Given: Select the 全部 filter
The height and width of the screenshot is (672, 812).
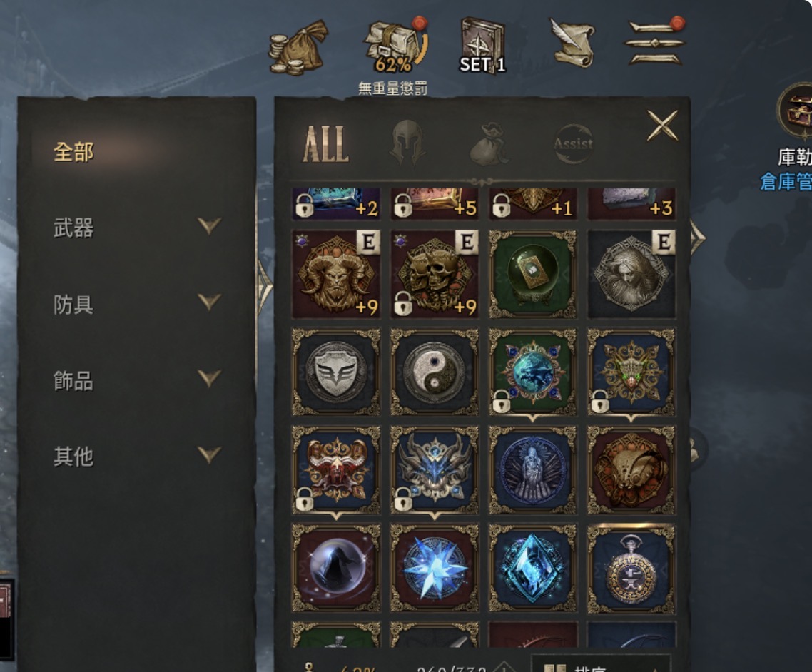Looking at the screenshot, I should pos(74,152).
